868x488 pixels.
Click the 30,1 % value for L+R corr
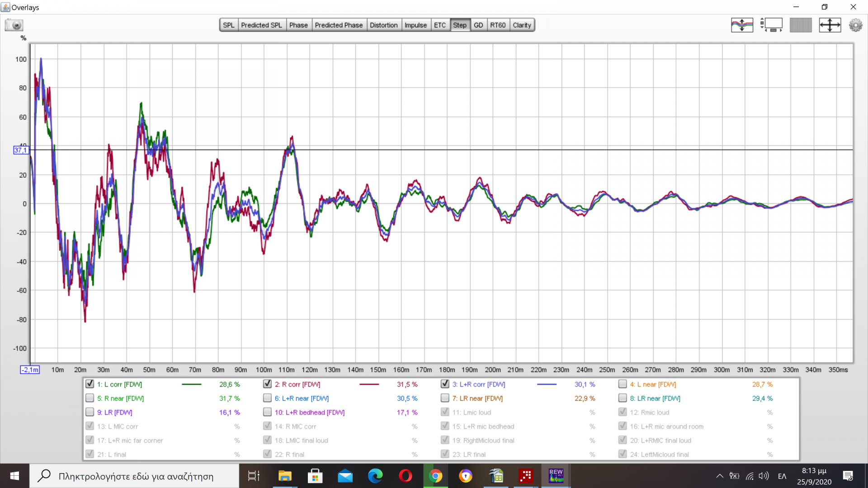pos(585,385)
